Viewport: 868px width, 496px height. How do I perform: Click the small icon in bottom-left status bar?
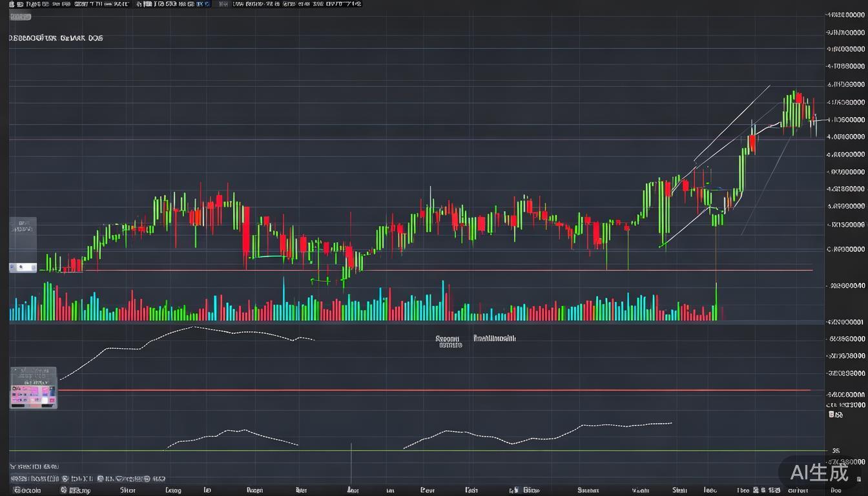coord(64,490)
